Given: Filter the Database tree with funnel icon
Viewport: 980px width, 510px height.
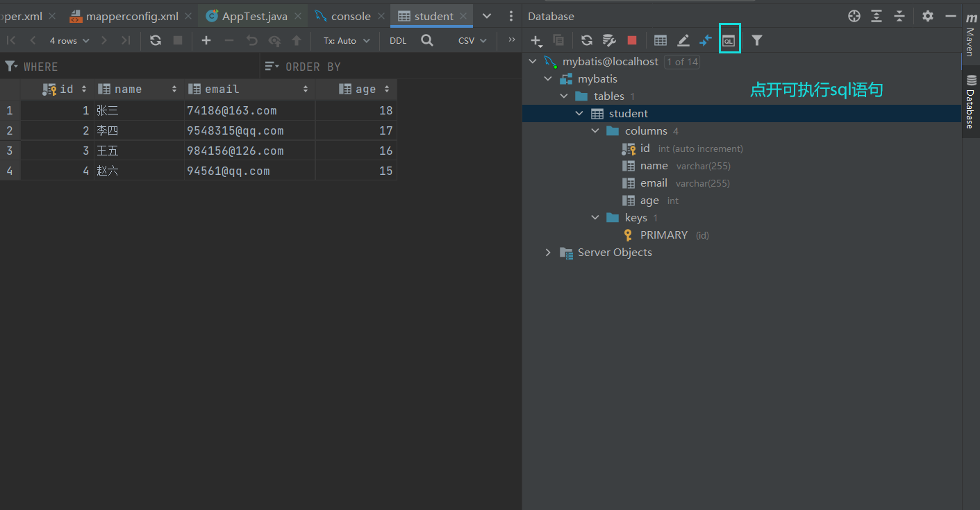Looking at the screenshot, I should click(x=757, y=41).
